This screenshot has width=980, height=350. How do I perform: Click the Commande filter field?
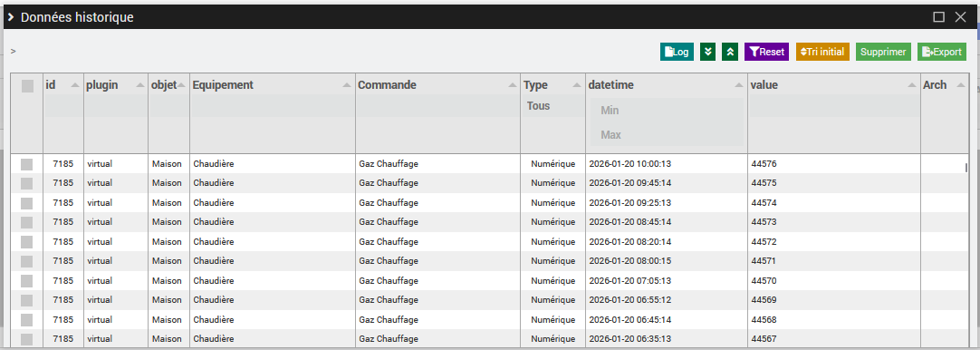pos(437,106)
